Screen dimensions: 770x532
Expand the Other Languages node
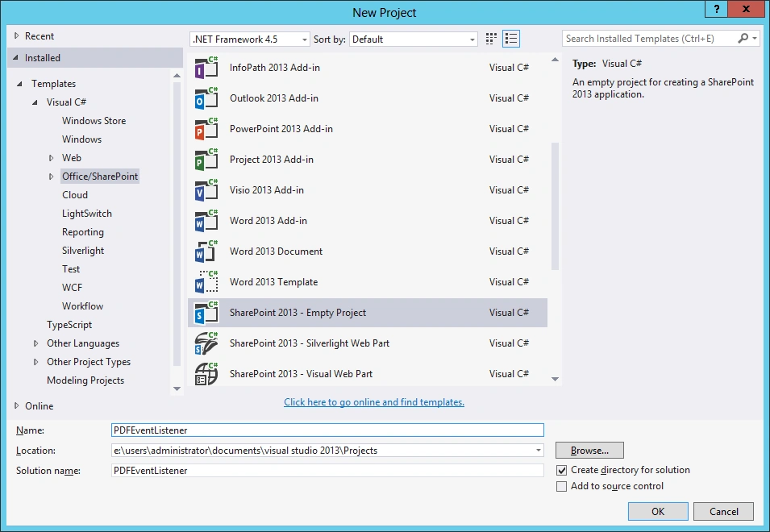35,343
